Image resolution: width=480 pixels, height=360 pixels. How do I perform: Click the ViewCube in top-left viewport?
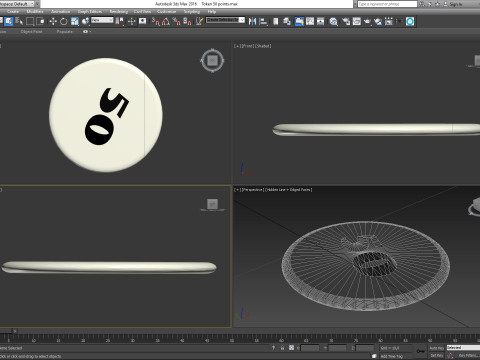pyautogui.click(x=212, y=61)
